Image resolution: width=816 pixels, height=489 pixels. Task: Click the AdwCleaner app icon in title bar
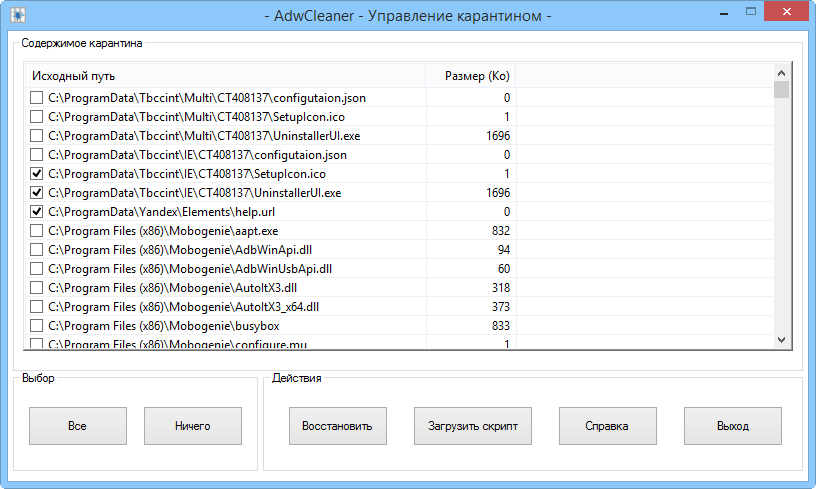[18, 15]
